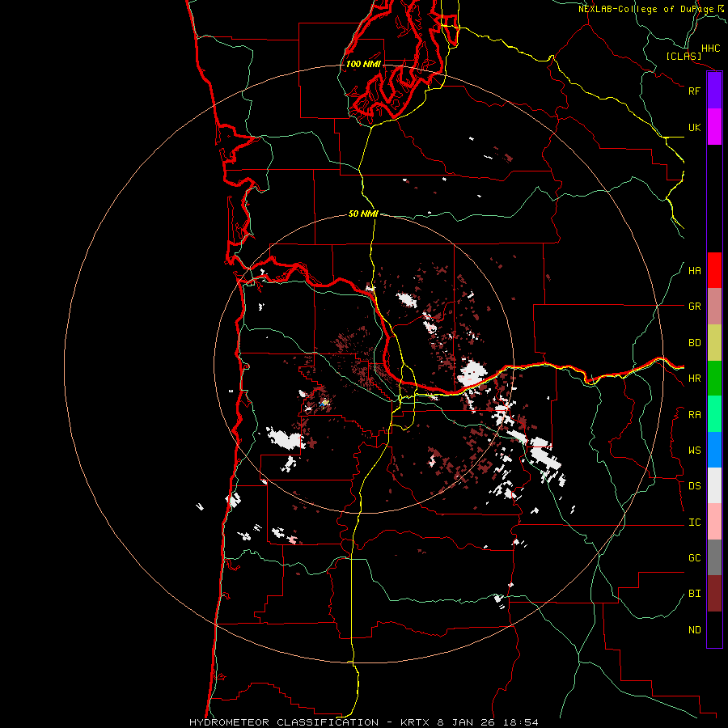
Task: Select the WS legend label
Action: tap(694, 451)
